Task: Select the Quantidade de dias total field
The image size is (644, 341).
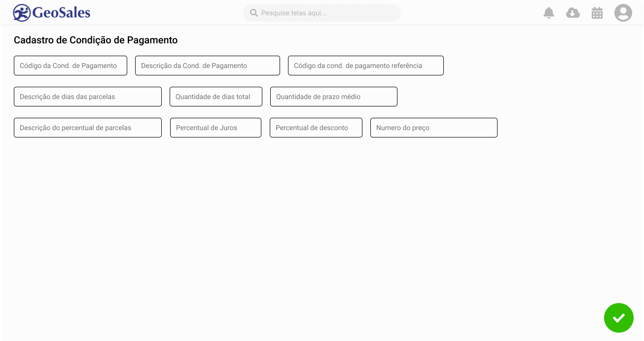Action: tap(216, 97)
